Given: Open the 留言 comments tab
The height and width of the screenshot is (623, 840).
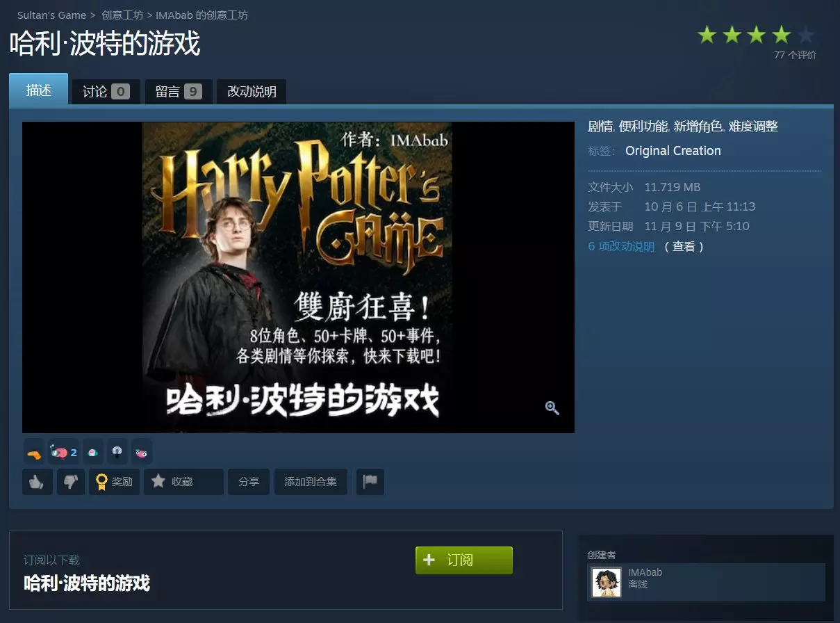Looking at the screenshot, I should click(x=179, y=92).
